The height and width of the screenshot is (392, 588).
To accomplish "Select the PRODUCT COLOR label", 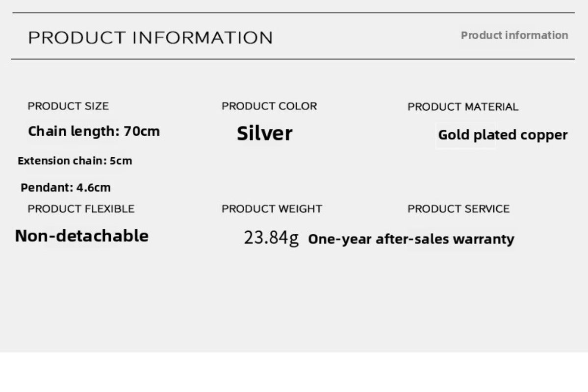I will [x=269, y=106].
